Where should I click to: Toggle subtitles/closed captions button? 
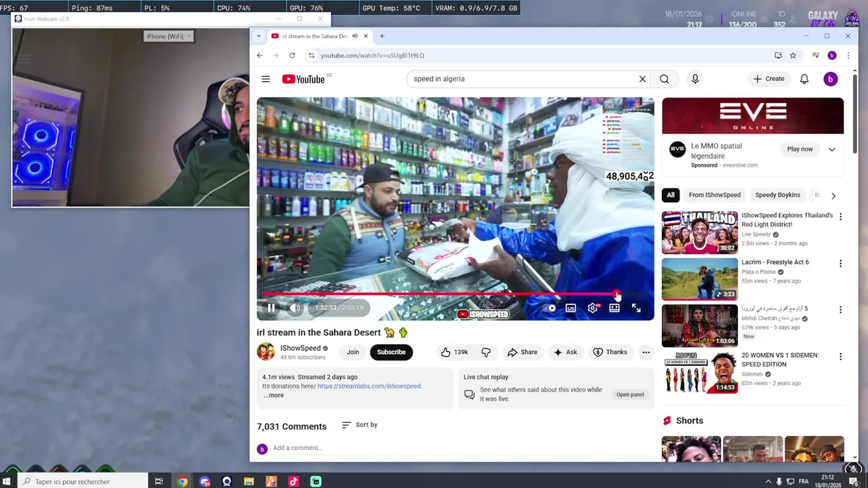coord(571,308)
